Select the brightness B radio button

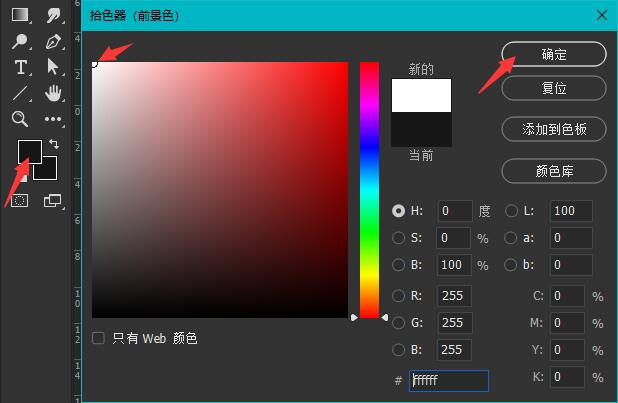pyautogui.click(x=398, y=265)
